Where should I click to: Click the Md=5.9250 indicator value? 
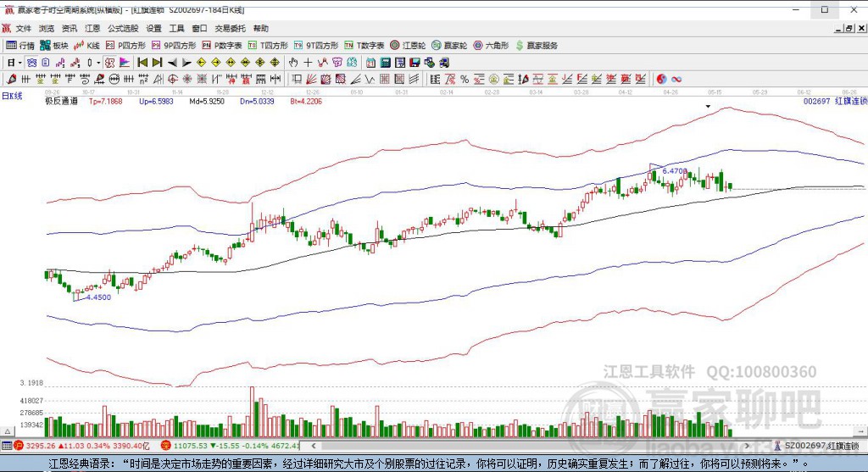207,101
